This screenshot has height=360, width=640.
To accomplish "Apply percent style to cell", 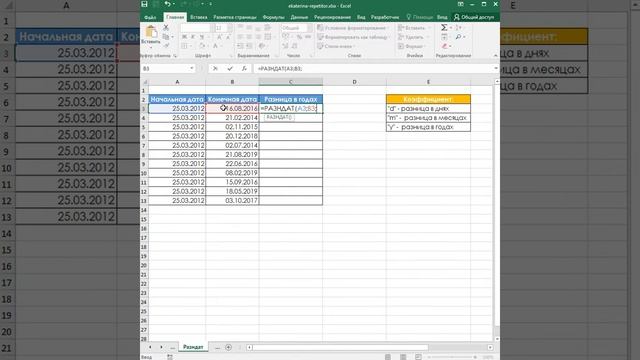I will click(x=299, y=37).
